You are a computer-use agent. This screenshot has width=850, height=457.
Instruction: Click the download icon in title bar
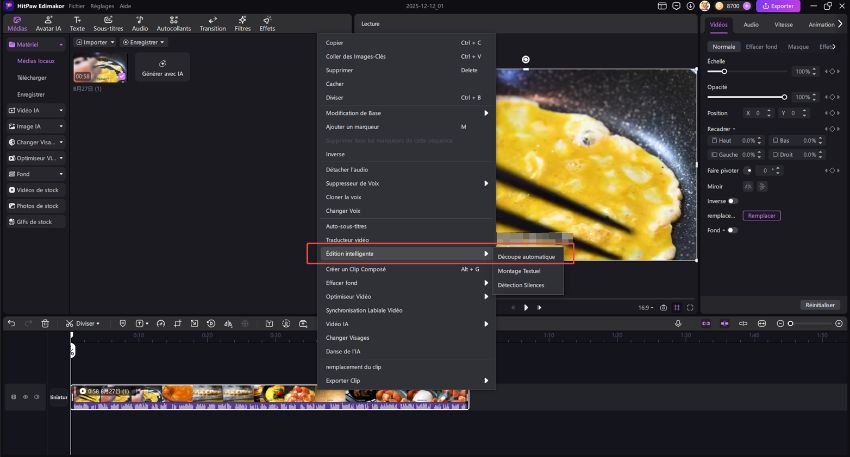click(690, 6)
